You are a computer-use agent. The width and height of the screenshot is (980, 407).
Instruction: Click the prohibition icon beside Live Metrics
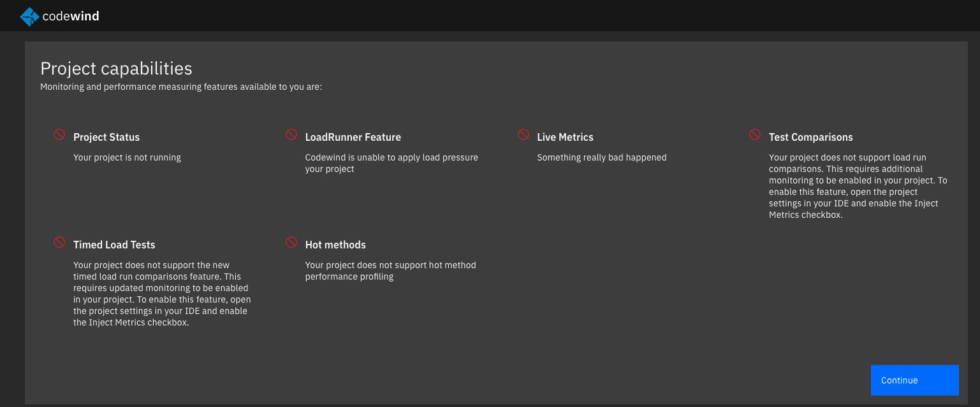[x=523, y=134]
